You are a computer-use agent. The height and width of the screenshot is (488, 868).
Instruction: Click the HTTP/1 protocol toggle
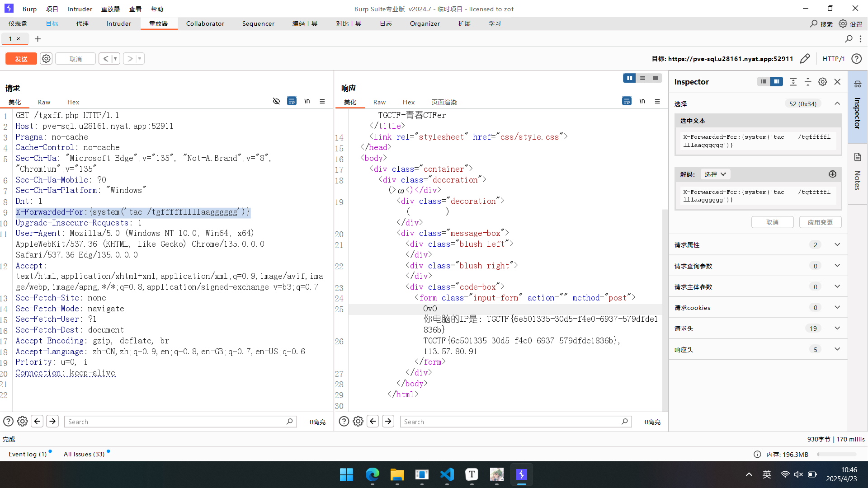[834, 59]
